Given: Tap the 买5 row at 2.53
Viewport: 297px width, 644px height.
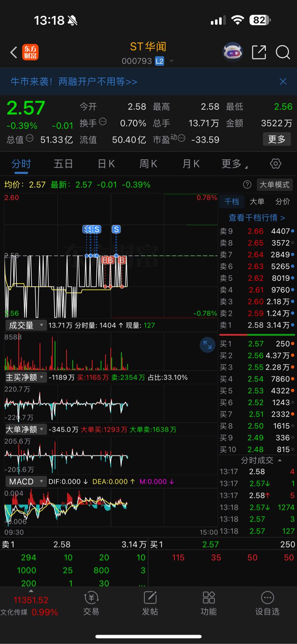Looking at the screenshot, I should pyautogui.click(x=257, y=391).
